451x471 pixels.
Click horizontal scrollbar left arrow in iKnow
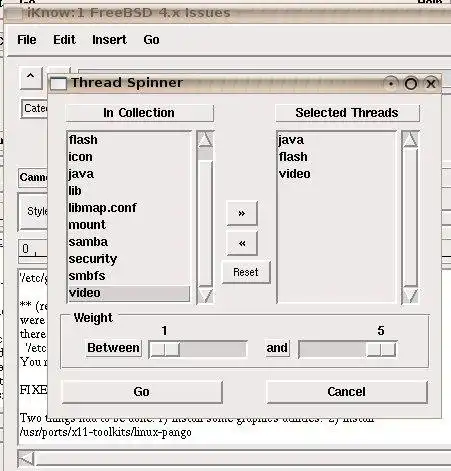26,459
